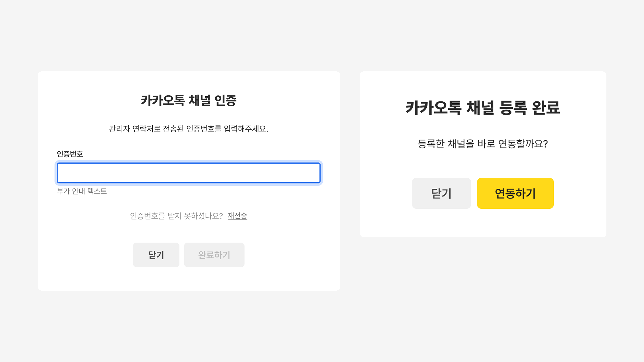Click the disabled 완료하기 button
Viewport: 644px width, 362px height.
pyautogui.click(x=214, y=255)
